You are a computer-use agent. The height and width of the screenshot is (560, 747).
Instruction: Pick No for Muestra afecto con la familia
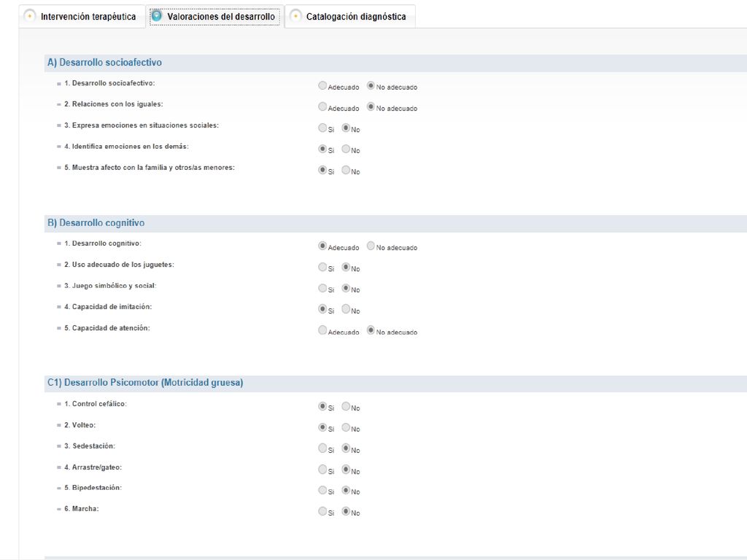coord(346,170)
